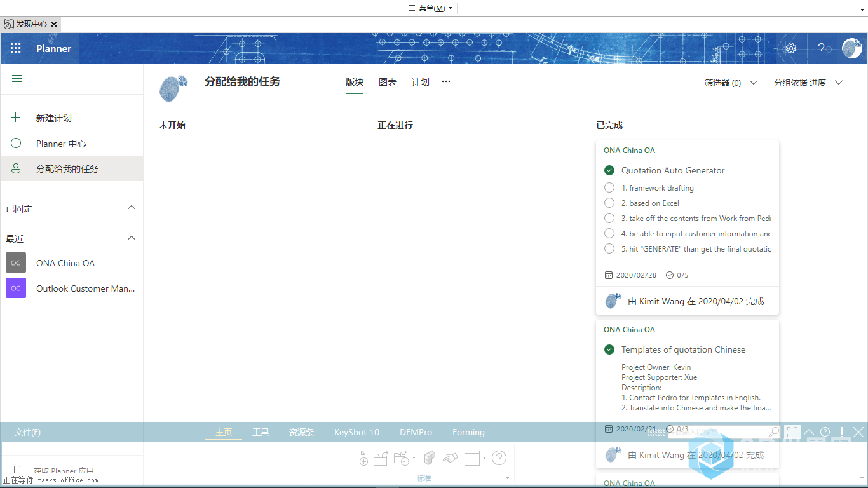Click the help circle icon in bottom toolbar
This screenshot has height=488, width=868.
coord(499,457)
